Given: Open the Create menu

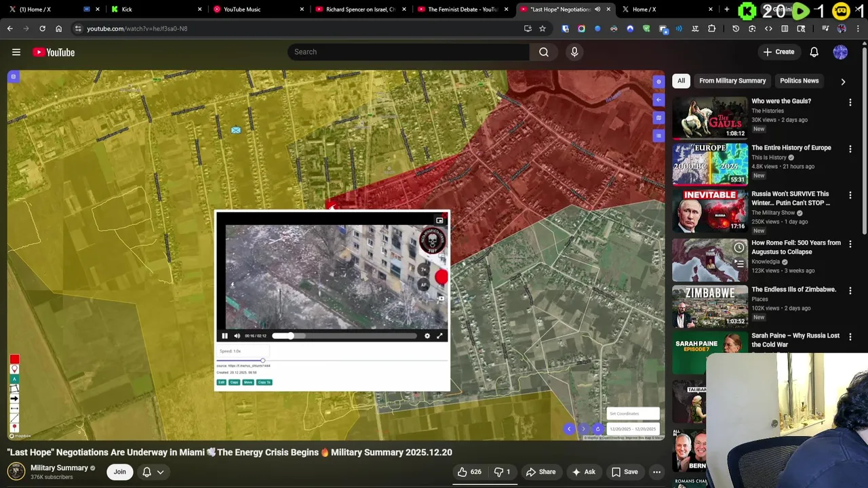Looking at the screenshot, I should [x=778, y=52].
